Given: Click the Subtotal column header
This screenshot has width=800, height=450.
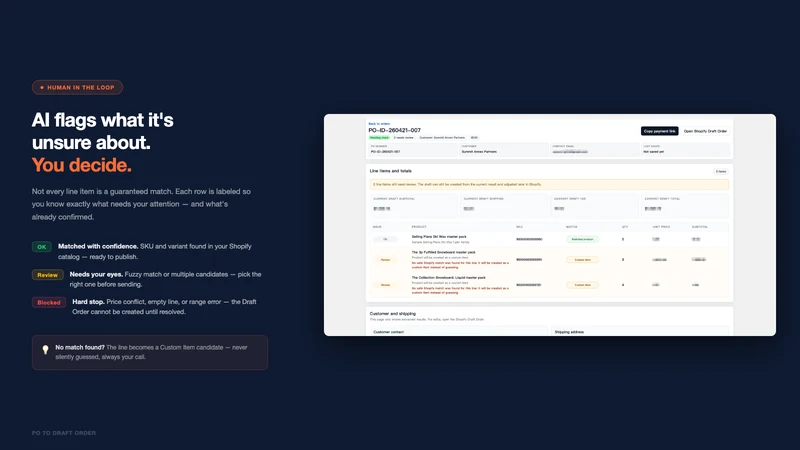Looking at the screenshot, I should [x=699, y=227].
